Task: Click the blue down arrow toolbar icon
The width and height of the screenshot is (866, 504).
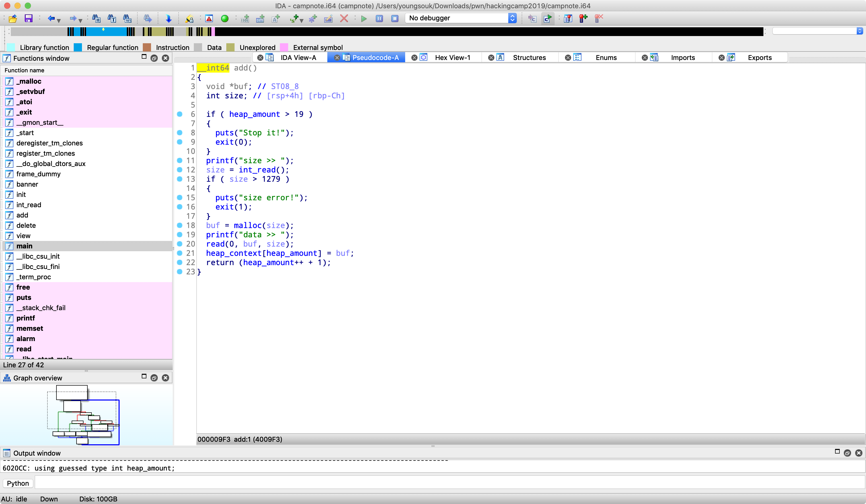Action: 168,19
